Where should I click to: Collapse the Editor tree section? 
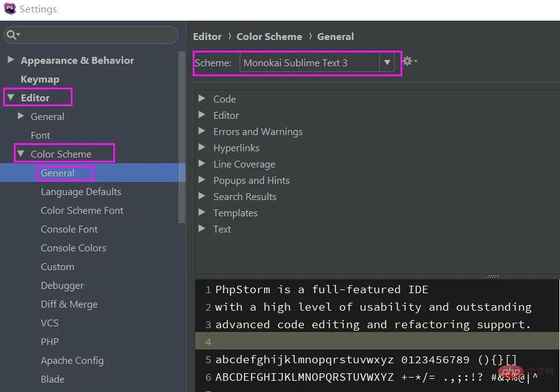[x=11, y=97]
